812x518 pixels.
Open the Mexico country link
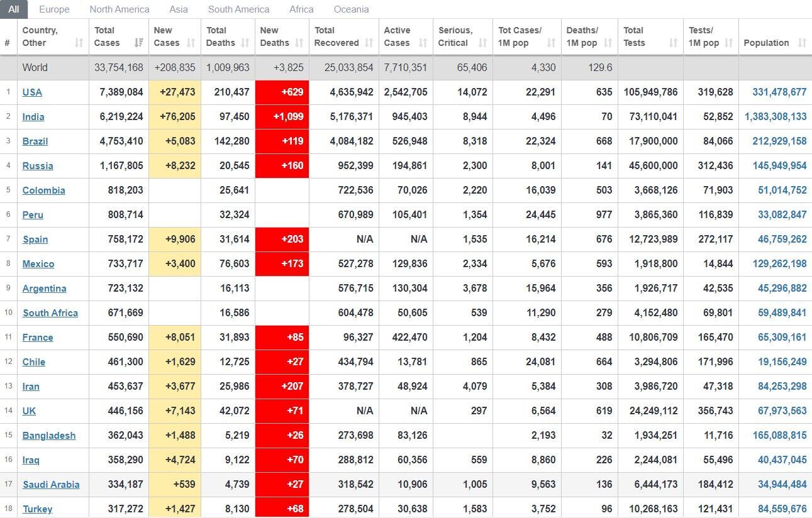click(38, 263)
